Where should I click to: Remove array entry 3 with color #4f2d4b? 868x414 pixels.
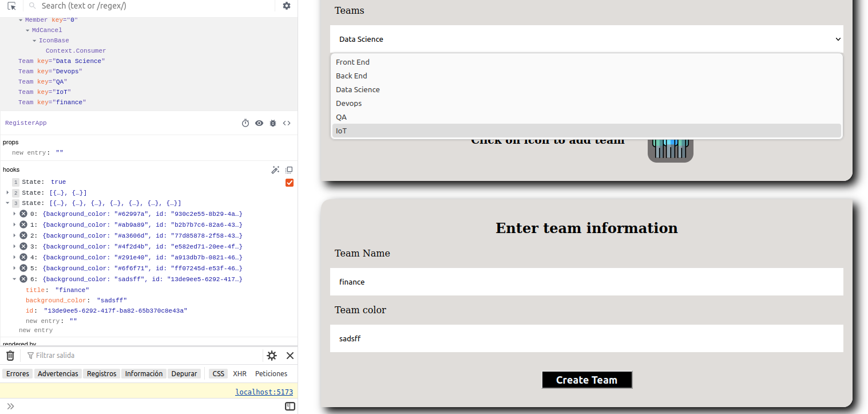pyautogui.click(x=23, y=246)
